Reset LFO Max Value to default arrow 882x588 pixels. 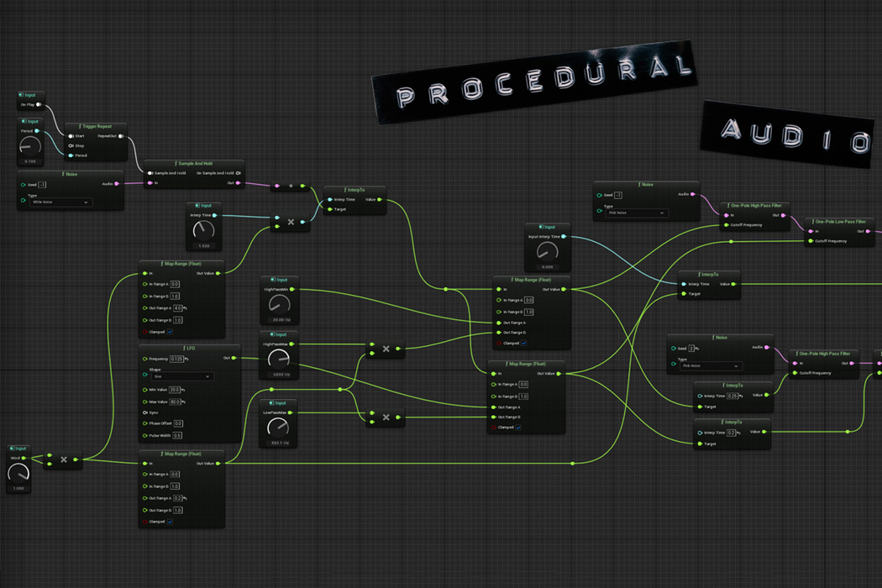[x=183, y=402]
